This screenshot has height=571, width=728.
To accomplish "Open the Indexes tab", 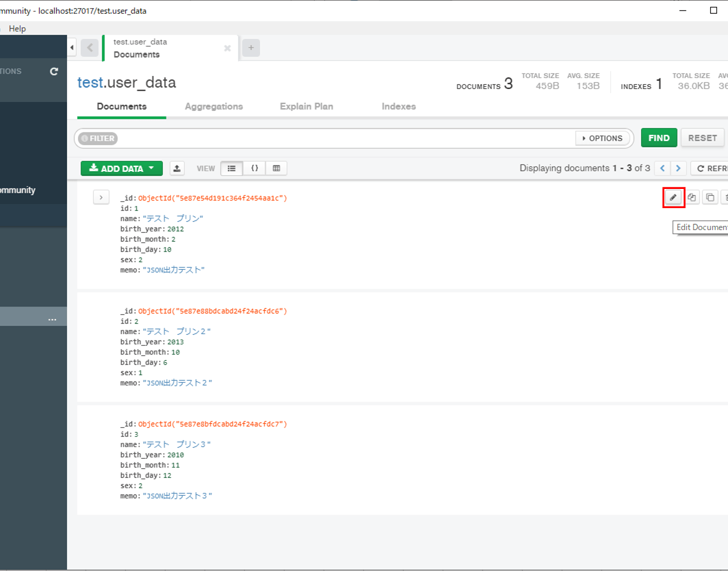I will (399, 106).
